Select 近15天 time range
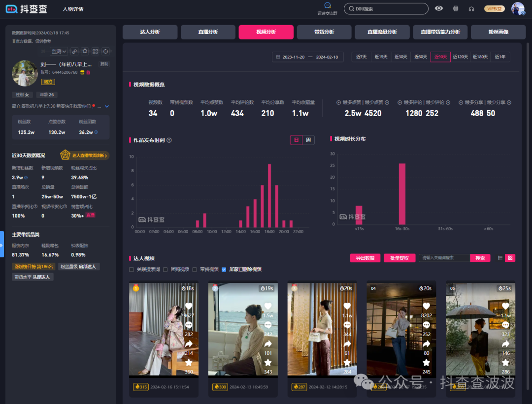Image resolution: width=532 pixels, height=404 pixels. point(381,57)
